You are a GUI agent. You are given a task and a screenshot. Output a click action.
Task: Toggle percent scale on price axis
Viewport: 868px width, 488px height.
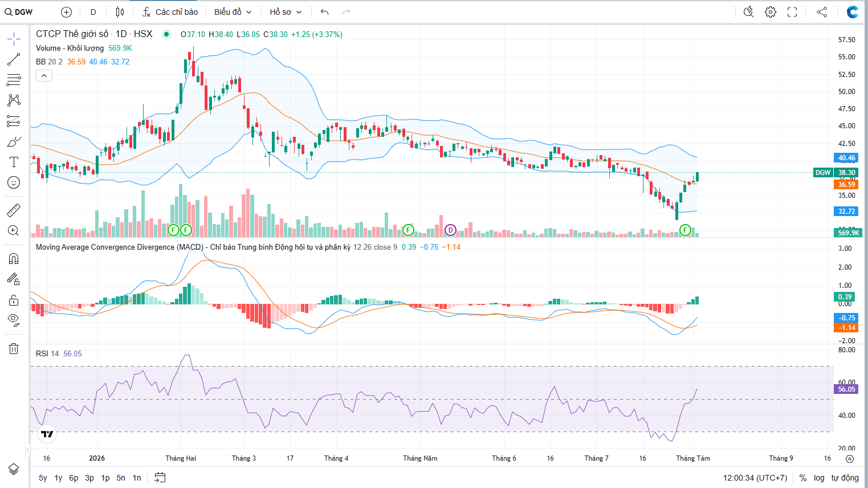[803, 478]
